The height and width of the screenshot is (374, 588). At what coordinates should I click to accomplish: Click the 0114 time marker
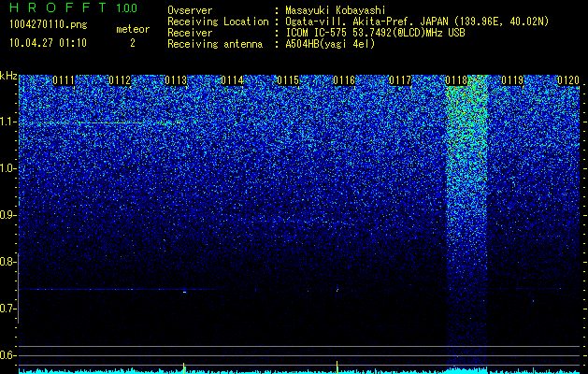(x=232, y=80)
